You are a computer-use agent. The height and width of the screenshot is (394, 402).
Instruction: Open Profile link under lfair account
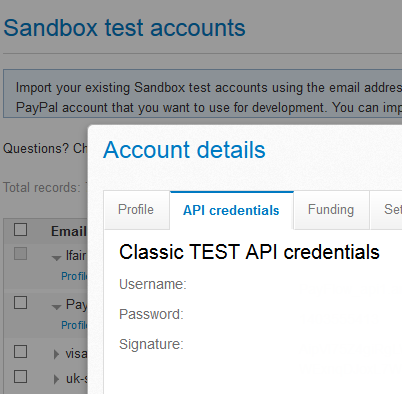[74, 276]
